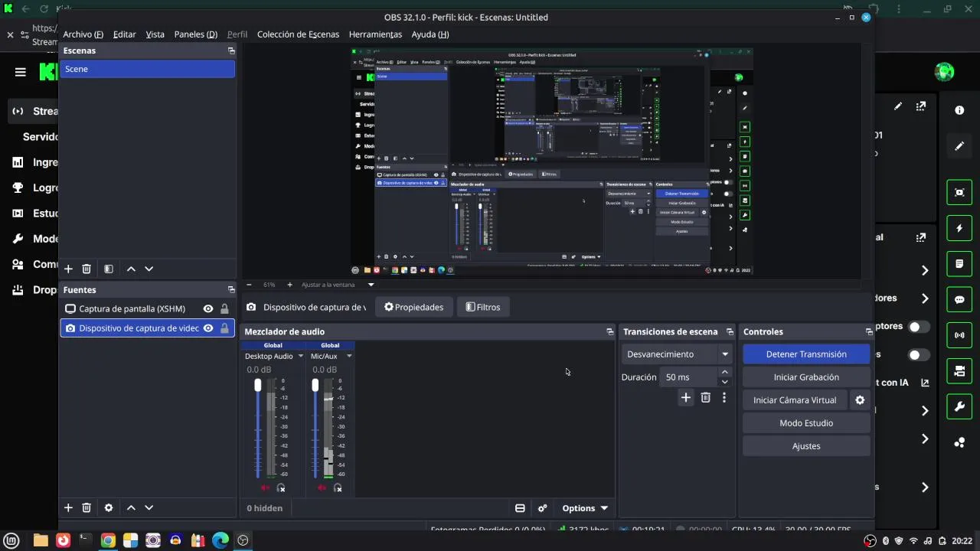Delete selected scene with trash icon in Escenas
The width and height of the screenshot is (980, 551).
click(87, 269)
